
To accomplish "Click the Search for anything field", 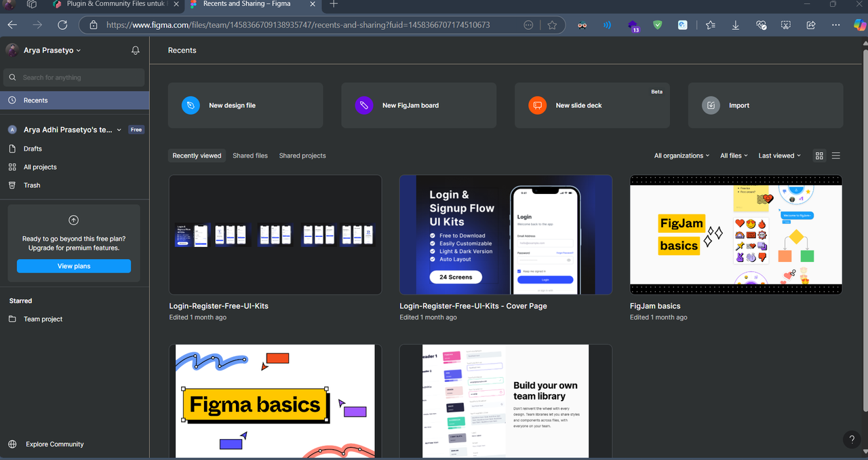I will (74, 77).
